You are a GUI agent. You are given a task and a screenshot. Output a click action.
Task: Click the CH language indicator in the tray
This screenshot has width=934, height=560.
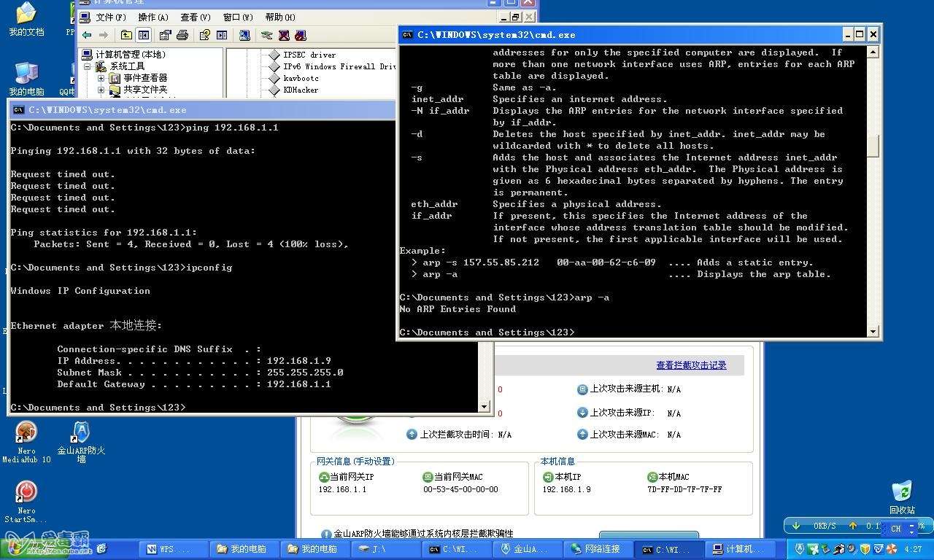[x=895, y=529]
